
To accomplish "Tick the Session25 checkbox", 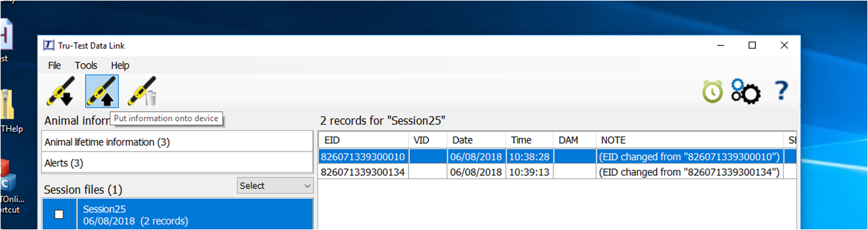I will pyautogui.click(x=59, y=214).
